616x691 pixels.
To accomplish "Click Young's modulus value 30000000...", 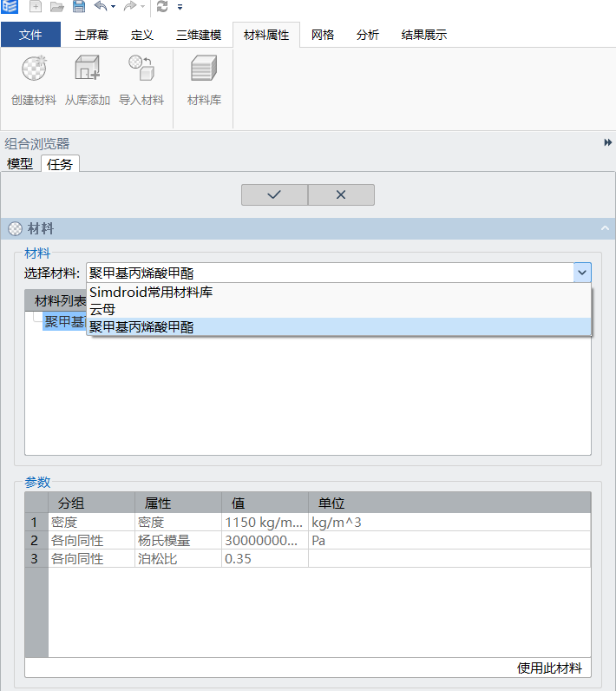I will (265, 540).
